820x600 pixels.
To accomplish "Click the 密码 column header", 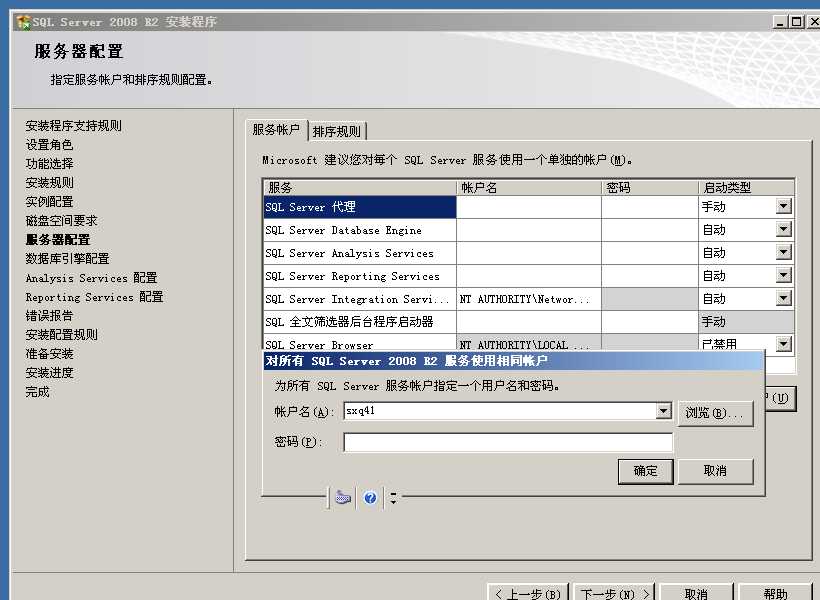I will (x=650, y=187).
